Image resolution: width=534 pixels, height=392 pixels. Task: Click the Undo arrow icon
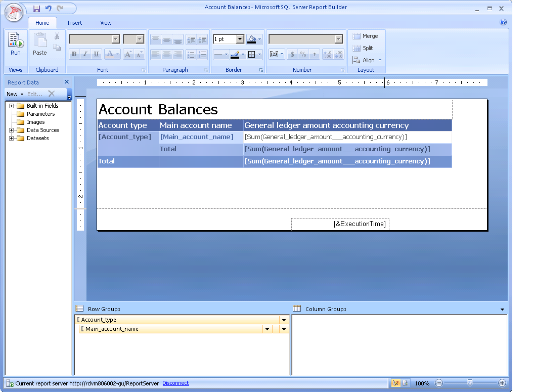tap(49, 9)
